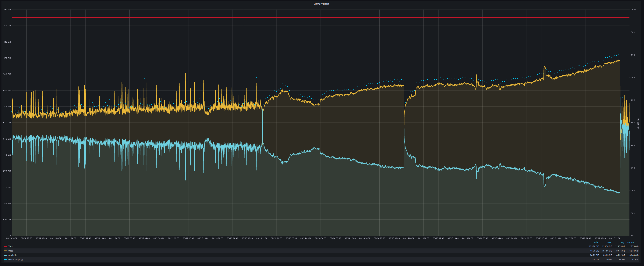644x266 pixels.
Task: Click the Used max value 101.56 GiB
Action: (607, 251)
